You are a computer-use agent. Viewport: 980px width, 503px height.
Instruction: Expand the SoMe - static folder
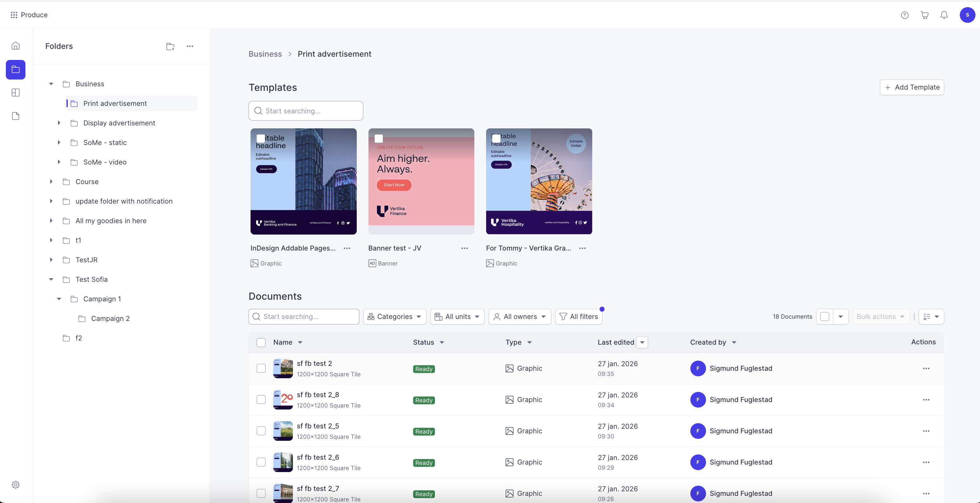tap(59, 143)
